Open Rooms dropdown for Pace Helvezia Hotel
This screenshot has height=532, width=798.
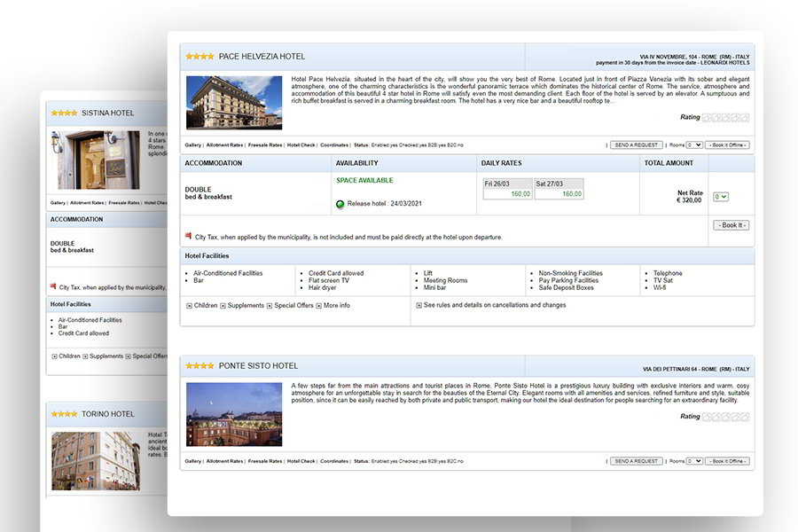coord(694,145)
